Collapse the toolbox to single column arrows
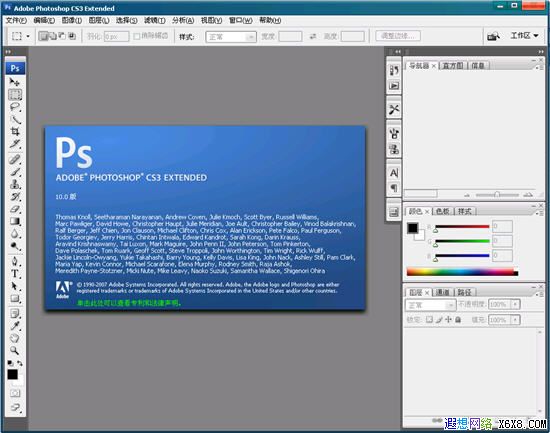The image size is (550, 433). 8,52
